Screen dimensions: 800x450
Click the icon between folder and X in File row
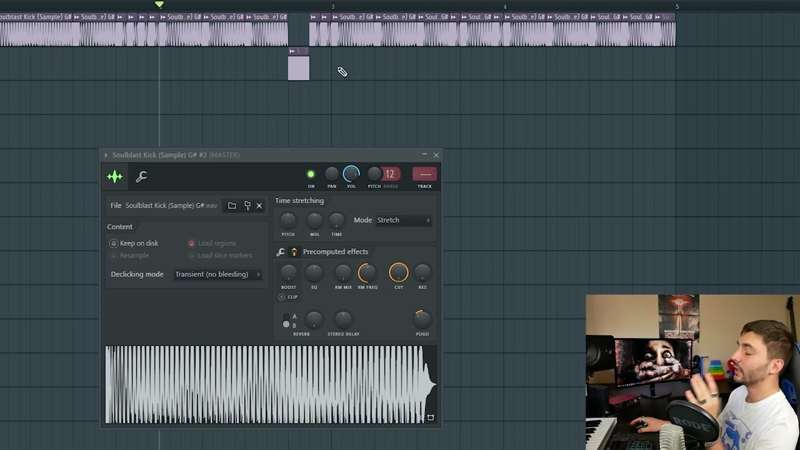247,206
